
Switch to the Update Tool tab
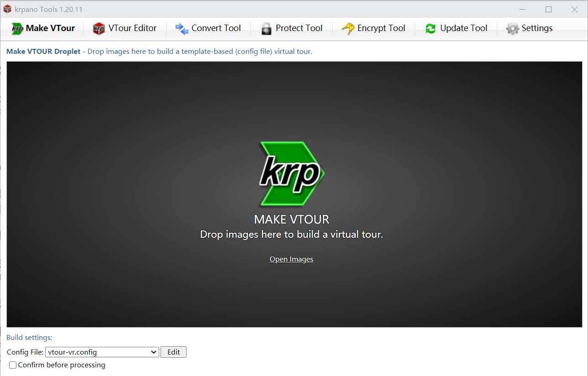tap(456, 28)
